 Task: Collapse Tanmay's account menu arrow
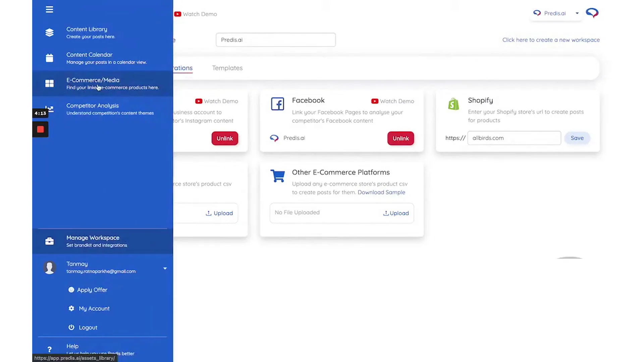pyautogui.click(x=165, y=268)
